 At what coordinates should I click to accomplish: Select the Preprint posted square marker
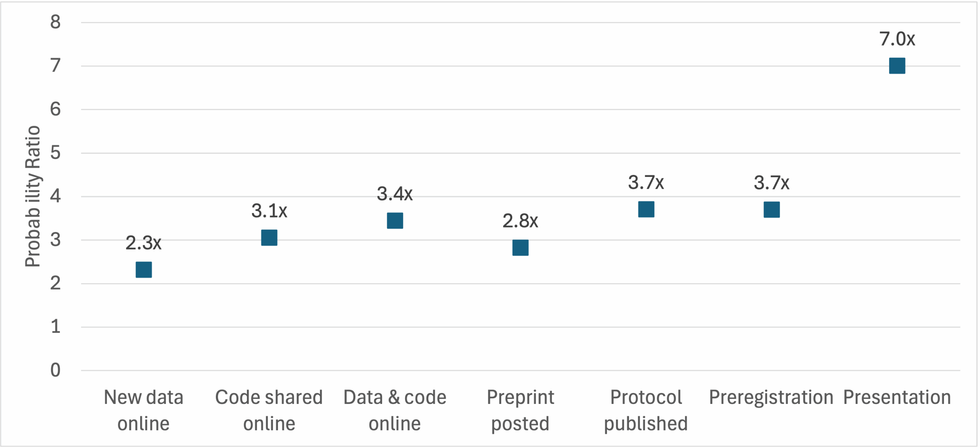(520, 248)
